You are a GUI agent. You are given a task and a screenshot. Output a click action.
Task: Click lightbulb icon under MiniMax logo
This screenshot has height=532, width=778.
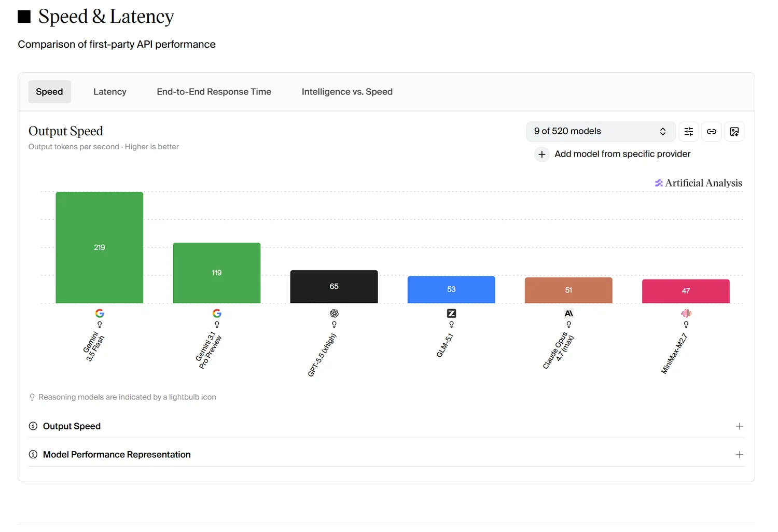[x=686, y=325]
